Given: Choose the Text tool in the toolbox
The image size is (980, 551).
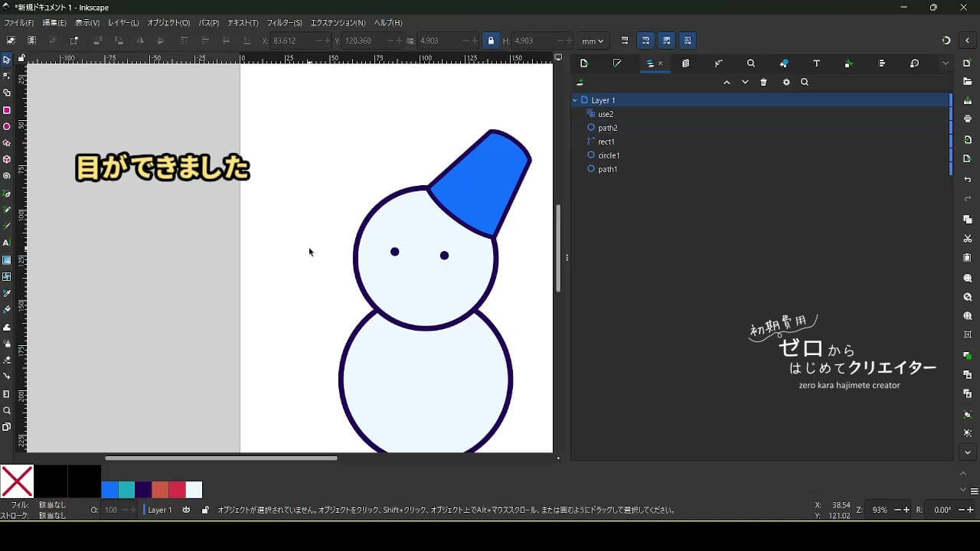Looking at the screenshot, I should [7, 243].
